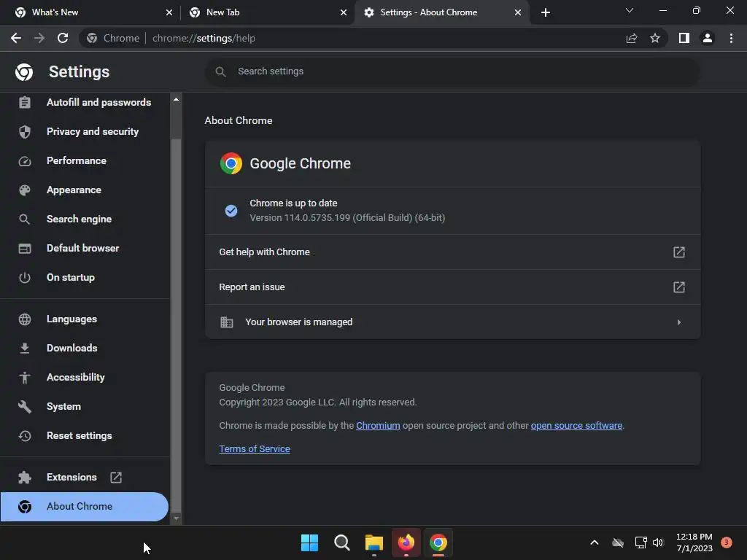
Task: Open Extensions external link icon
Action: 116,477
